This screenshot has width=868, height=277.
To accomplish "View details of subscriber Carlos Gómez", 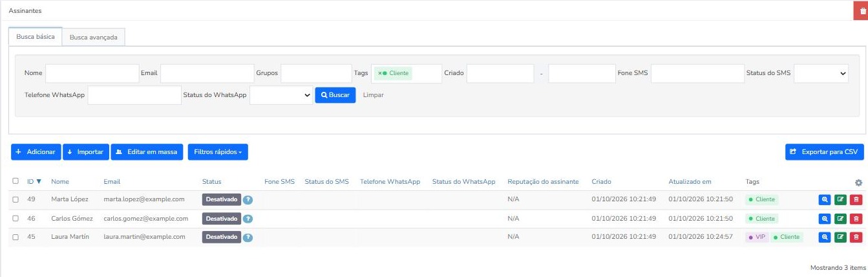I will [x=824, y=219].
